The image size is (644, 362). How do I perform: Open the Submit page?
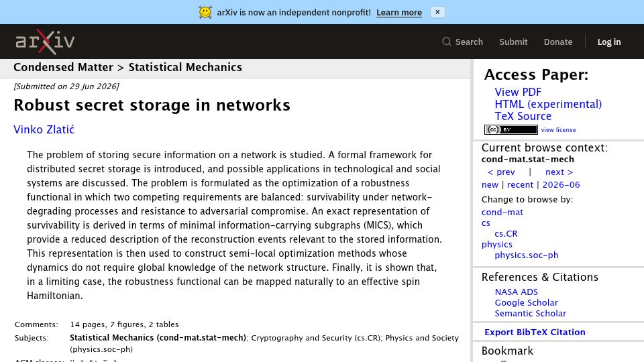tap(513, 42)
